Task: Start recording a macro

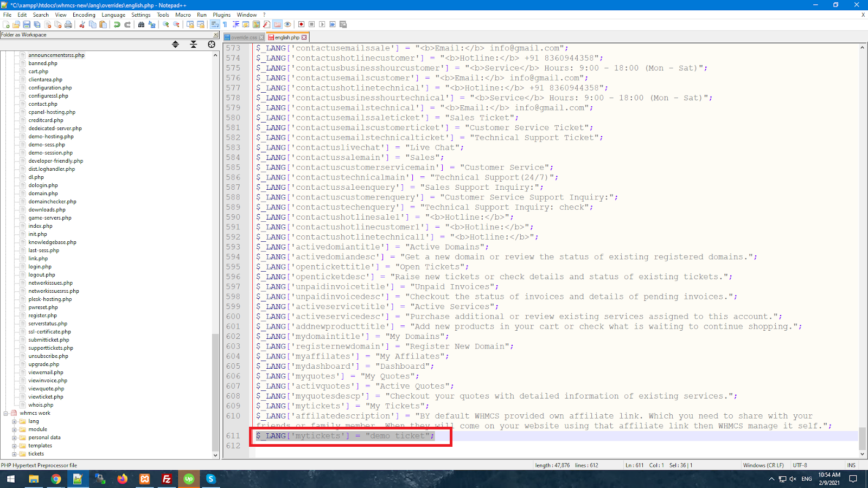Action: tap(301, 24)
